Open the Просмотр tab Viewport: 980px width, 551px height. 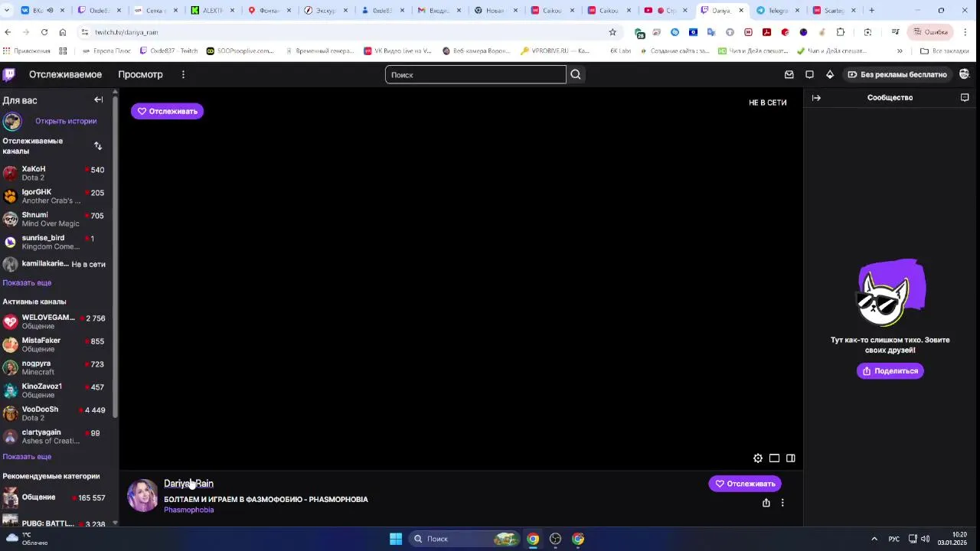coord(140,74)
